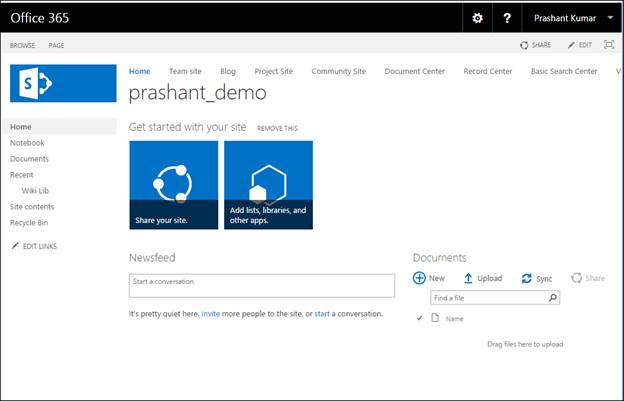
Task: Click the Office 365 title
Action: (x=39, y=18)
